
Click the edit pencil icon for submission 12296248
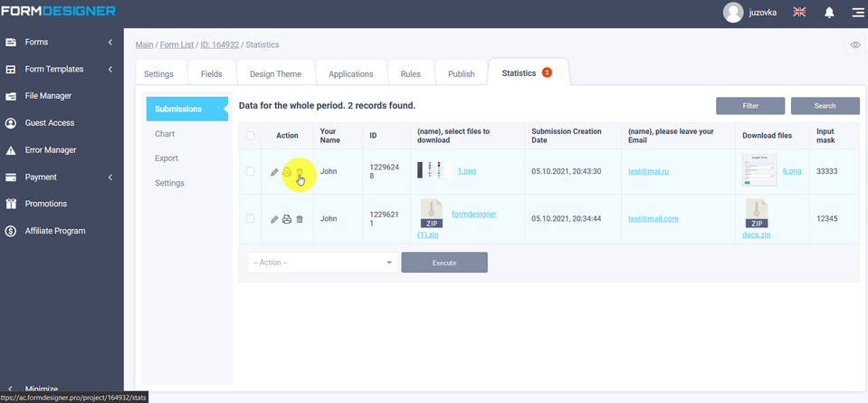pyautogui.click(x=275, y=172)
